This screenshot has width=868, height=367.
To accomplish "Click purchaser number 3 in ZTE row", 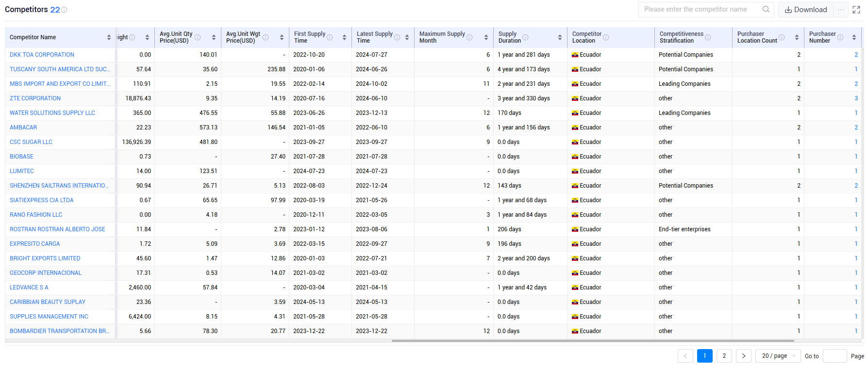I will pos(856,98).
